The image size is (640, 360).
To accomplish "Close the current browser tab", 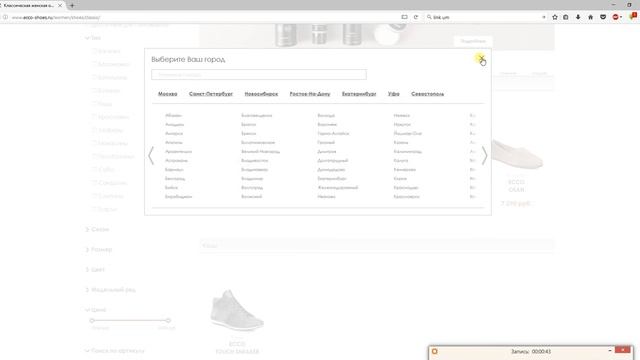I will tap(60, 6).
